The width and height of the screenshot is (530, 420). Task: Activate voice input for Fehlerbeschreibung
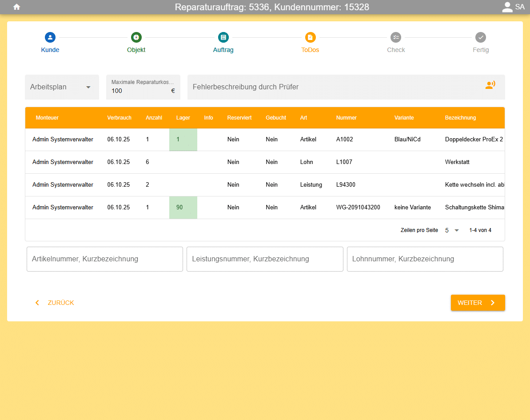[x=490, y=85]
